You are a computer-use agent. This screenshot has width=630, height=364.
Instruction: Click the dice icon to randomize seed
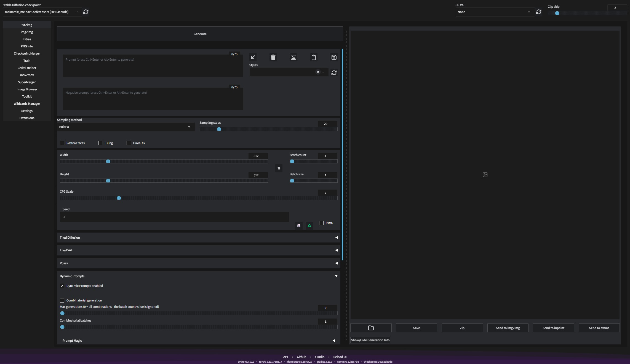pos(299,226)
